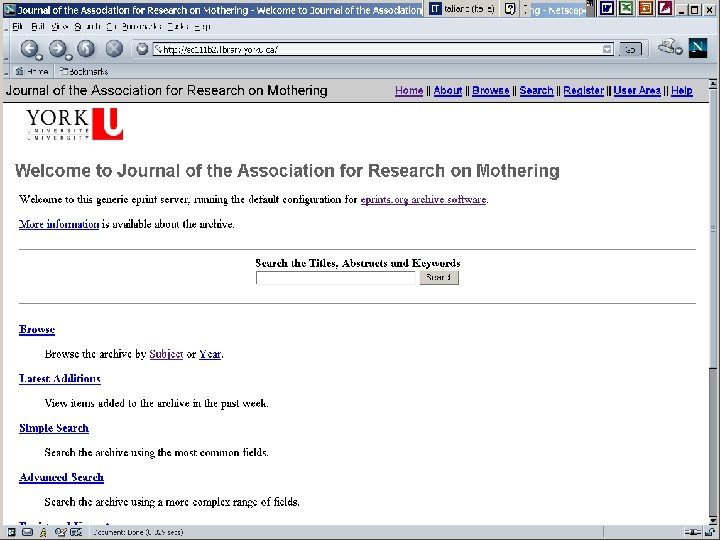720x540 pixels.
Task: Click the Titles, Abstracts and Keywords search box
Action: tap(336, 278)
